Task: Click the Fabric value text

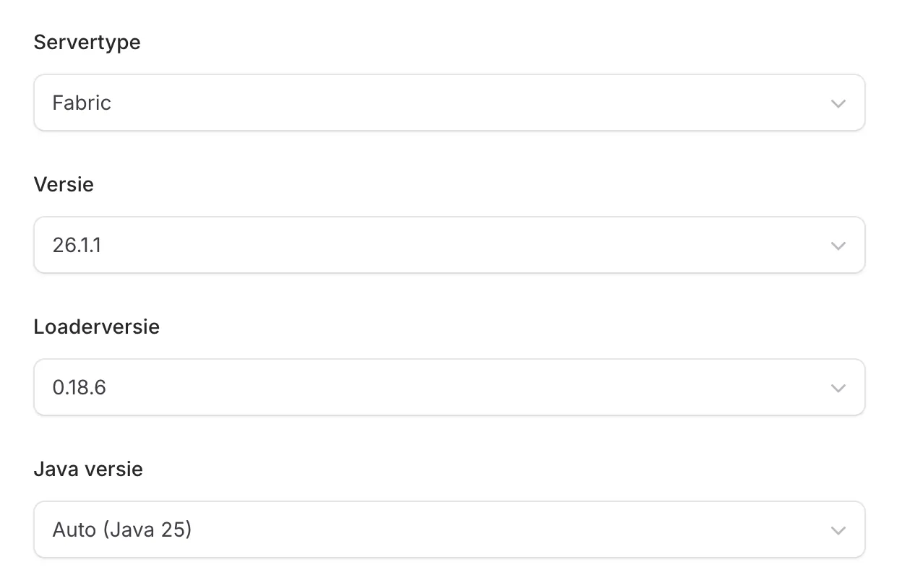Action: 82,103
